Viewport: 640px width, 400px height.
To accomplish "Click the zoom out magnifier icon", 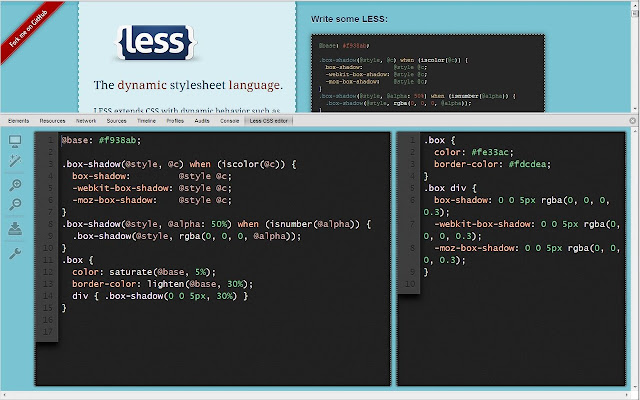I will coord(15,204).
